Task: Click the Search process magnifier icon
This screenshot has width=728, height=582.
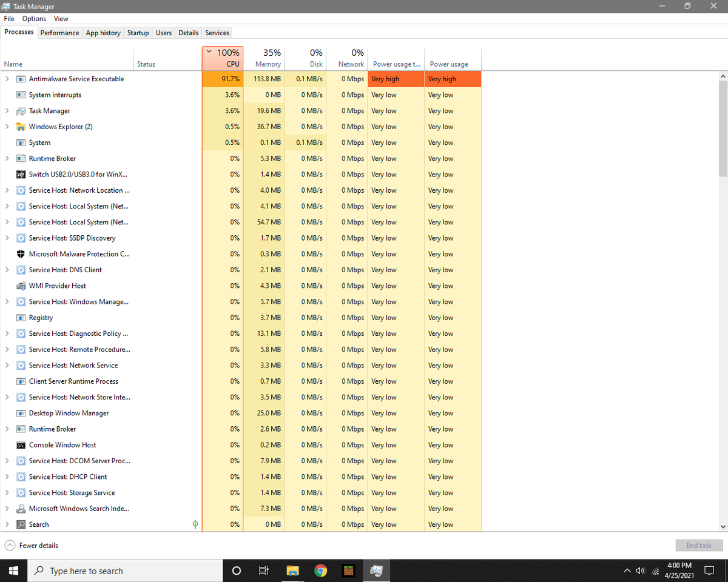Action: click(21, 524)
